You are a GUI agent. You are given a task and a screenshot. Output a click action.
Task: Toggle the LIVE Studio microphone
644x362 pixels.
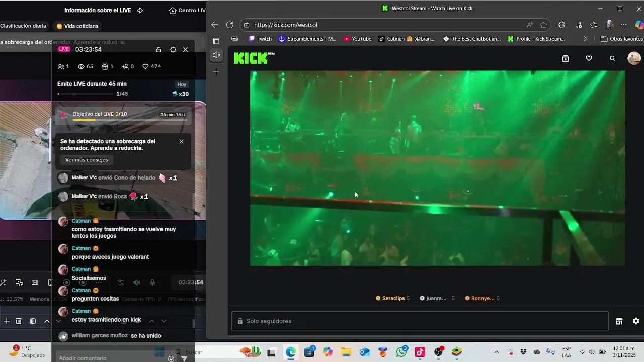[152, 282]
